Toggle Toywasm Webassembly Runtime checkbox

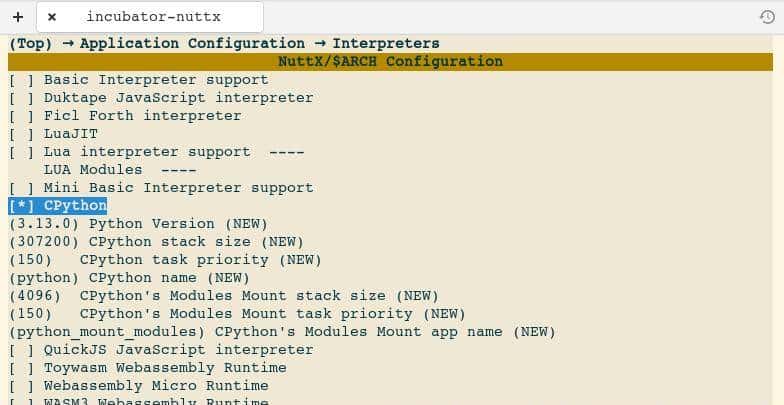pyautogui.click(x=22, y=368)
